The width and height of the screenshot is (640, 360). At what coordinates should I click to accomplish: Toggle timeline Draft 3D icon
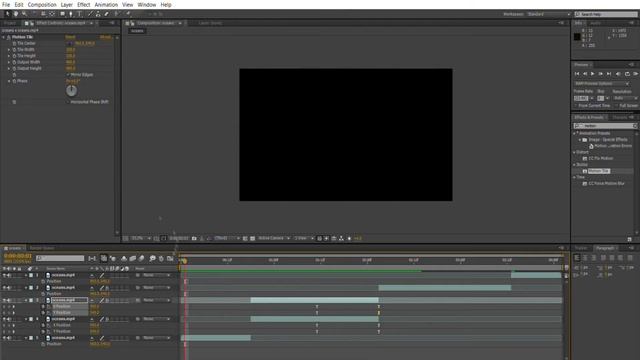(x=113, y=258)
